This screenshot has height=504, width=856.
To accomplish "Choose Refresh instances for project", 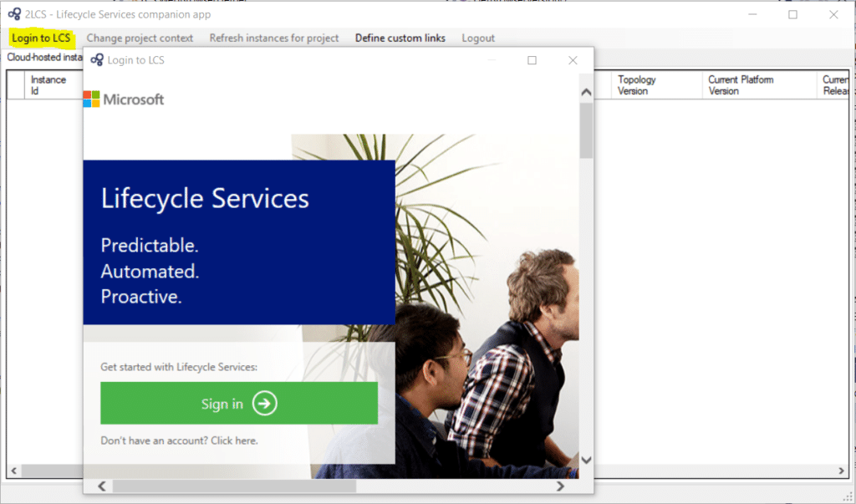I will (x=274, y=38).
